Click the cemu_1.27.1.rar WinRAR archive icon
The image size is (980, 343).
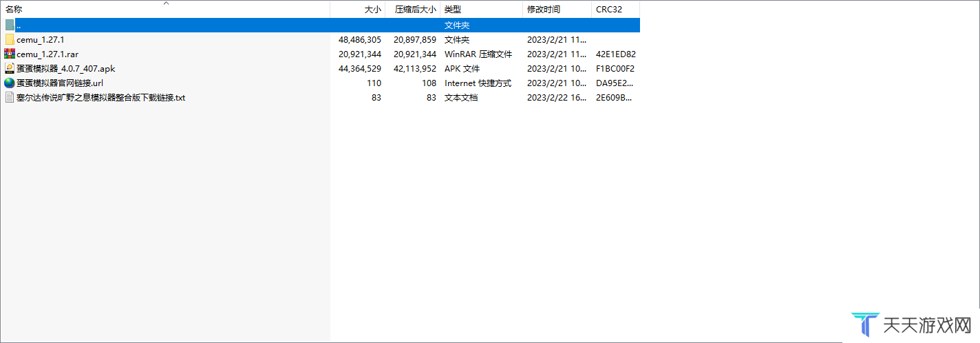10,54
